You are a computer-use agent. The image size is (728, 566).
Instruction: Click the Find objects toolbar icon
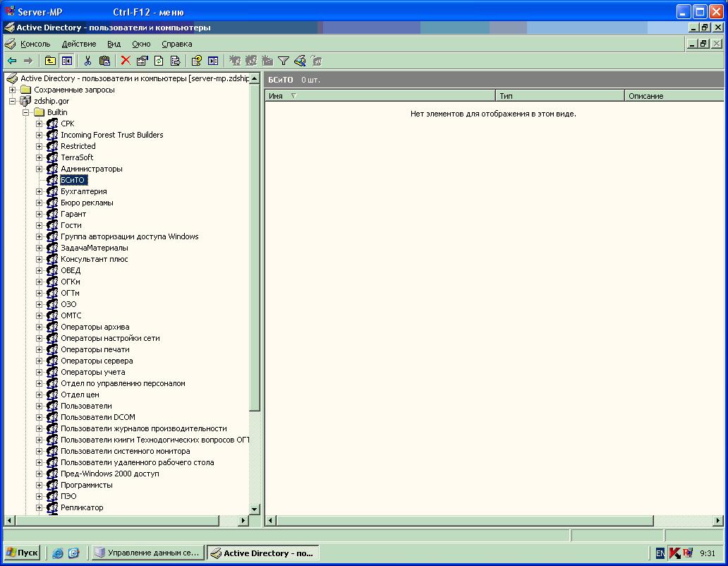click(300, 61)
